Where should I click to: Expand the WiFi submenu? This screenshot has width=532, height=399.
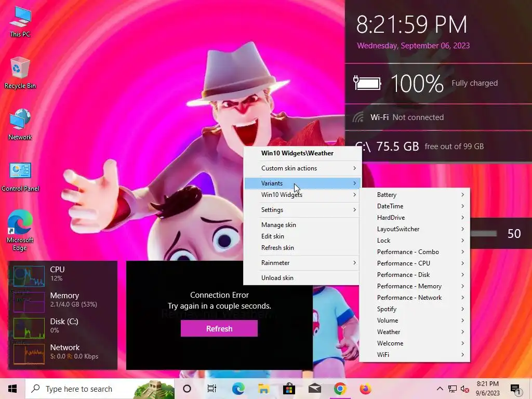(415, 354)
